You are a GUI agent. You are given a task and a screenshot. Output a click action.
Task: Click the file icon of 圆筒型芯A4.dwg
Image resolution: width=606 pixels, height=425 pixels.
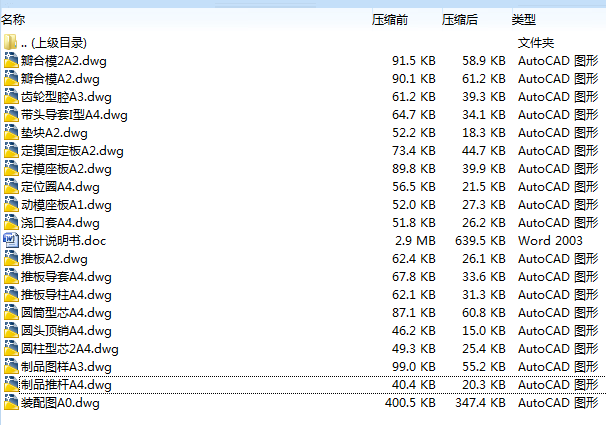[x=11, y=313]
